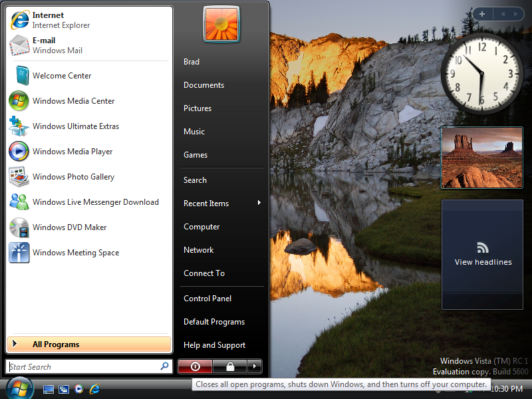Open Windows Photo Gallery icon
532x399 pixels.
(19, 176)
